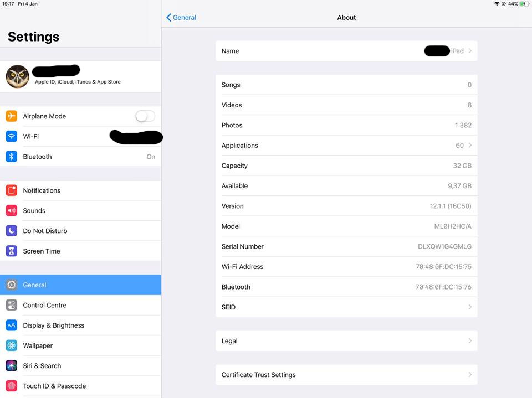Image resolution: width=532 pixels, height=398 pixels.
Task: Tap the General gear icon
Action: (11, 285)
